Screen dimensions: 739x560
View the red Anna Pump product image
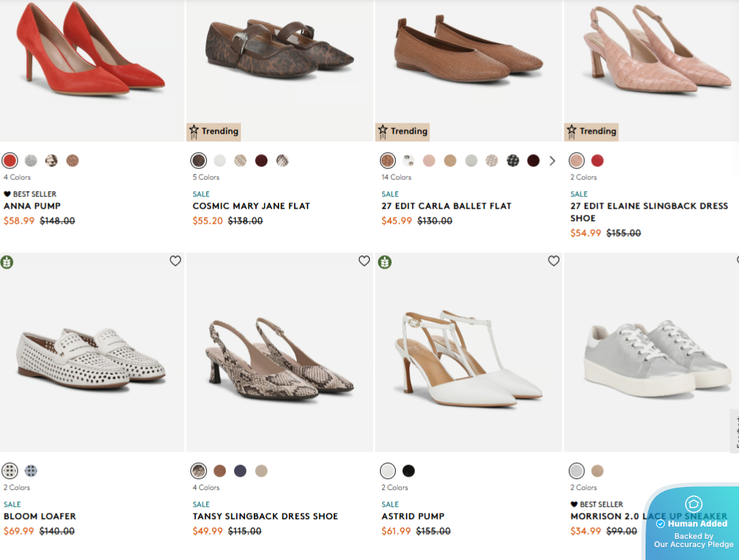92,70
